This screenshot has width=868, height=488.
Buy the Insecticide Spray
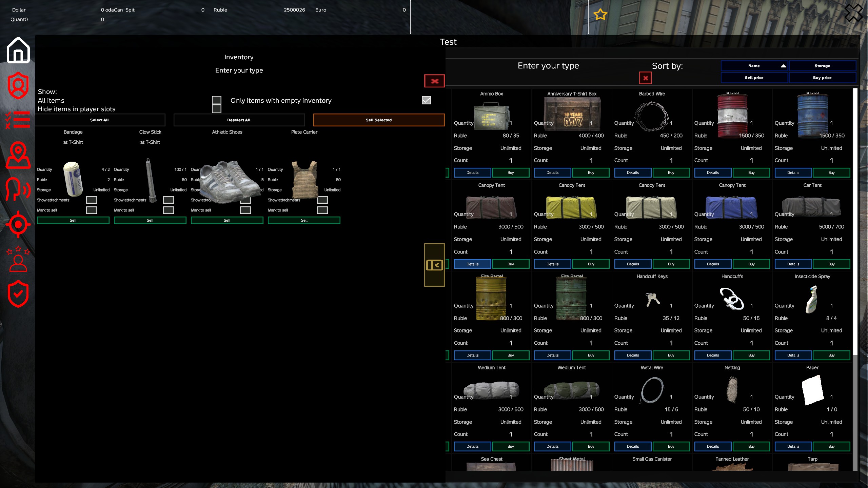[831, 355]
